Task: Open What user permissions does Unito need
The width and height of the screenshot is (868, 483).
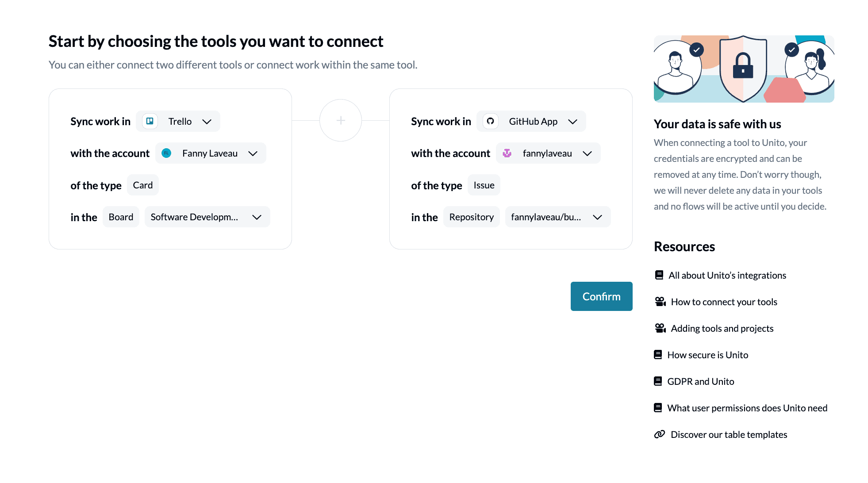Action: (x=747, y=408)
